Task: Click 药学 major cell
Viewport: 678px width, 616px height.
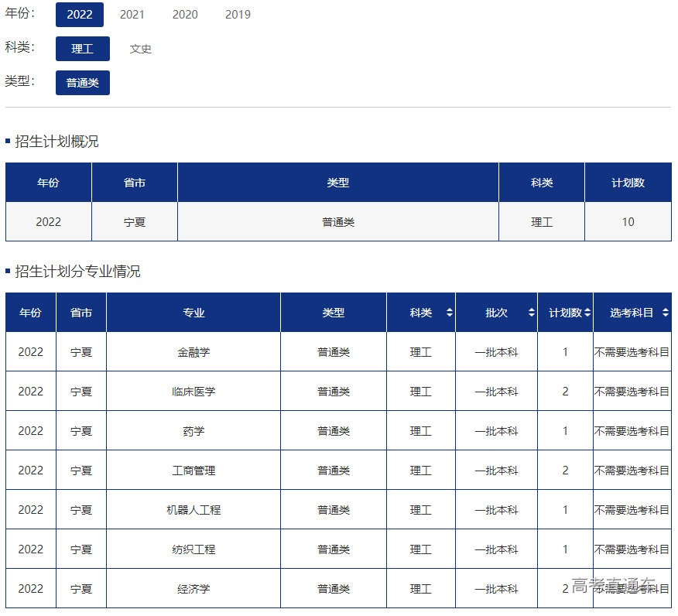Action: click(193, 431)
